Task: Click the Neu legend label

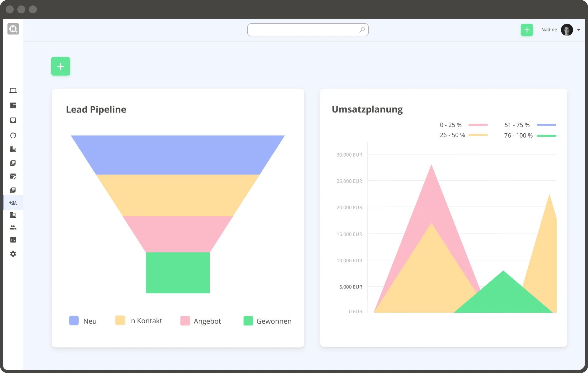Action: (90, 321)
